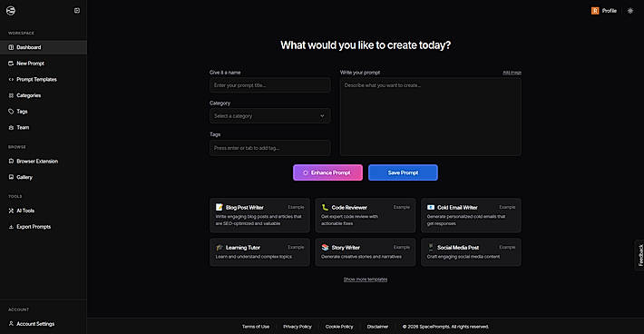The width and height of the screenshot is (644, 334).
Task: Click the New Prompt sidebar icon
Action: [x=11, y=64]
